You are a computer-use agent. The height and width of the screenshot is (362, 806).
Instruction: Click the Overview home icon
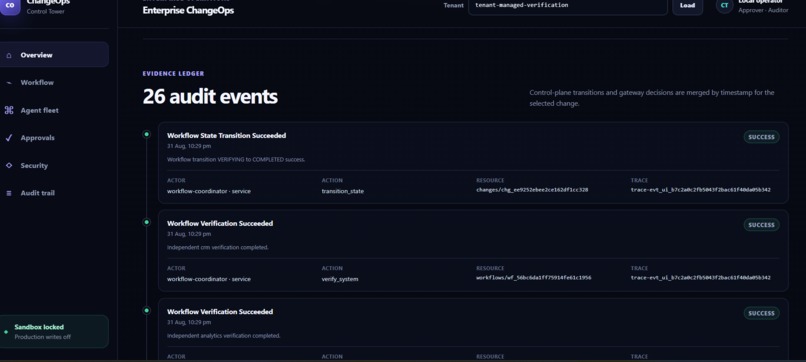[9, 55]
